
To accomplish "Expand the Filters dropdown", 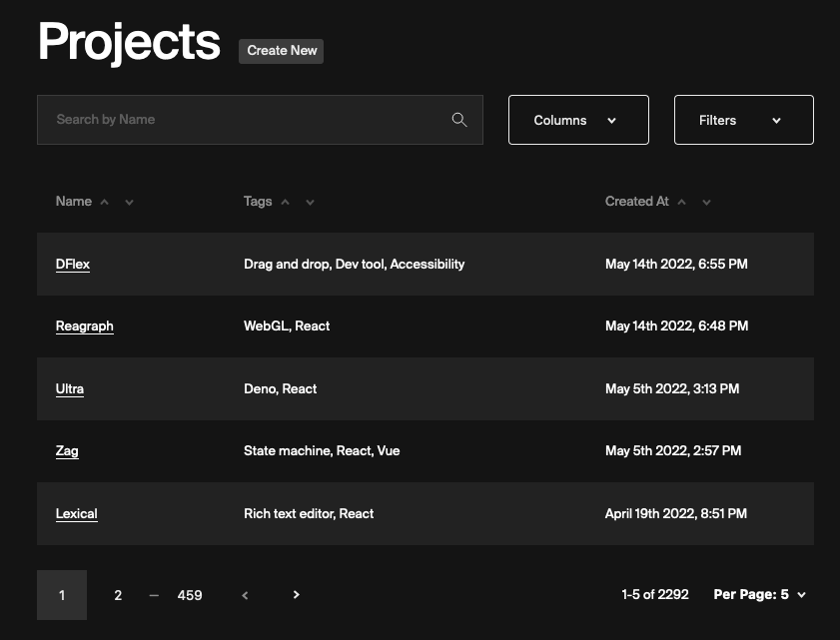I will click(743, 120).
